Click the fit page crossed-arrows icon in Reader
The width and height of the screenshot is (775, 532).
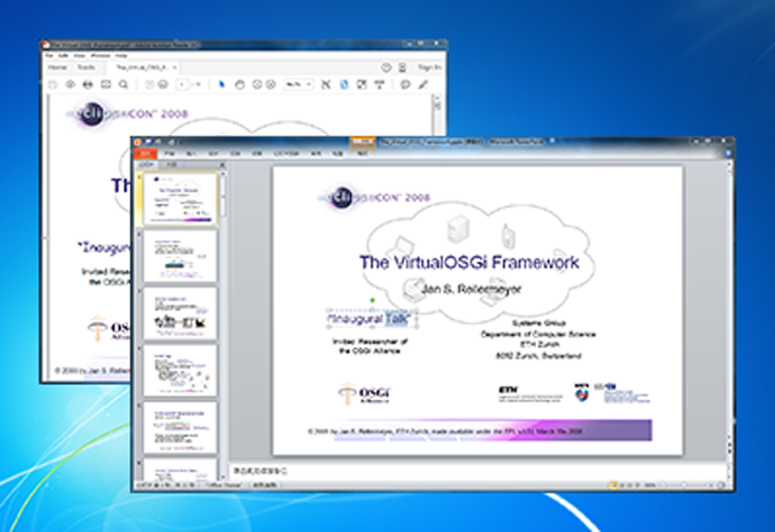coord(325,84)
